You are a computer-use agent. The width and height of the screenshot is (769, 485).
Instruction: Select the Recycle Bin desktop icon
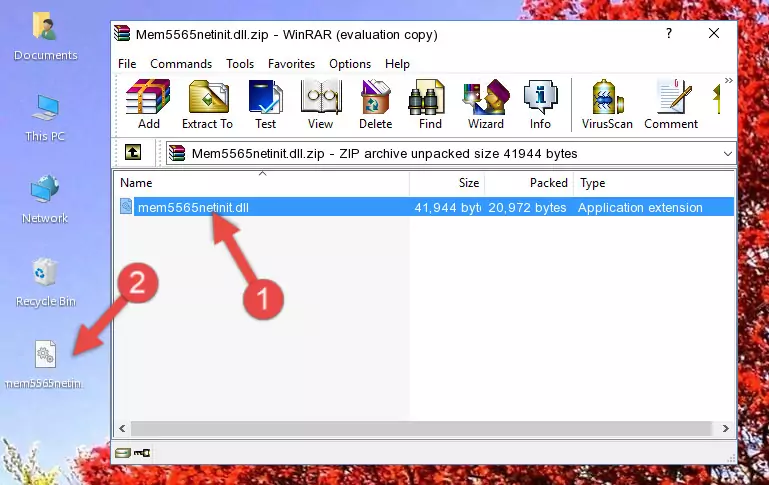pyautogui.click(x=45, y=283)
